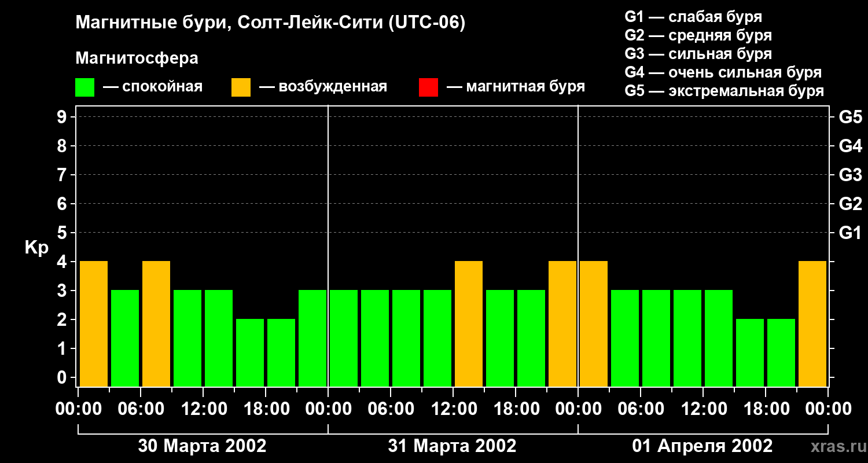The width and height of the screenshot is (868, 463).
Task: Click the orange 00:00–03:00 bar on 30 Марта
Action: [x=94, y=324]
